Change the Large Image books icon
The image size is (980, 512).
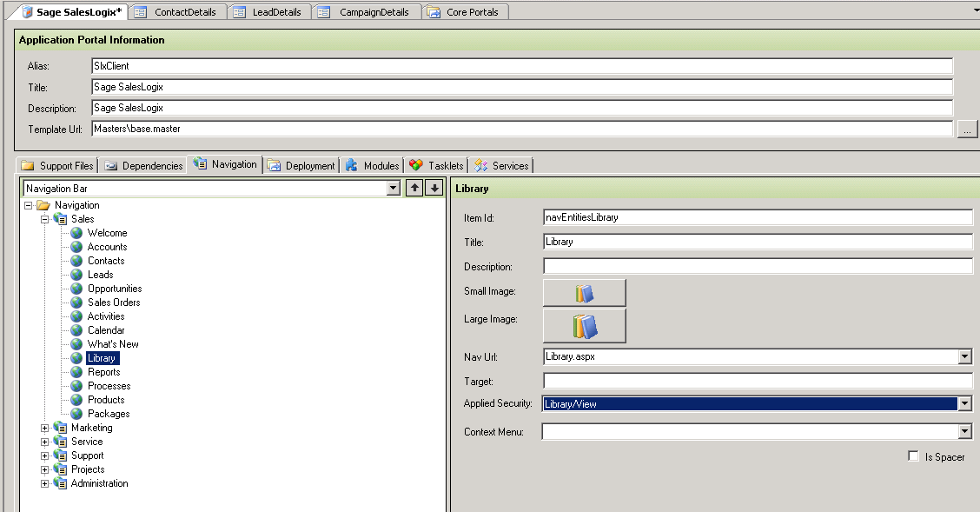click(585, 326)
